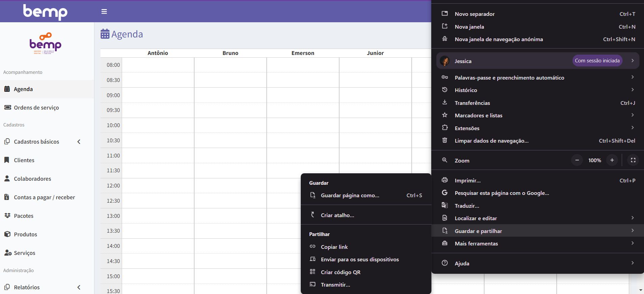Click the Ordens de serviço ticket icon
This screenshot has height=294, width=644.
coord(7,108)
